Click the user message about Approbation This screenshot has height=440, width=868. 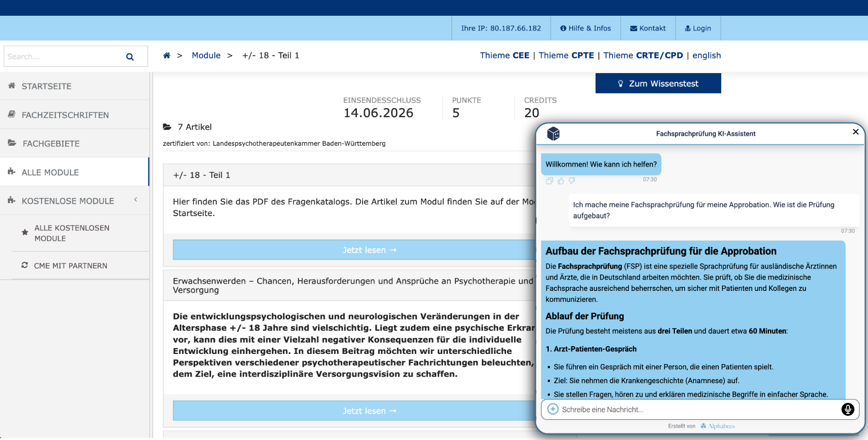pos(714,210)
